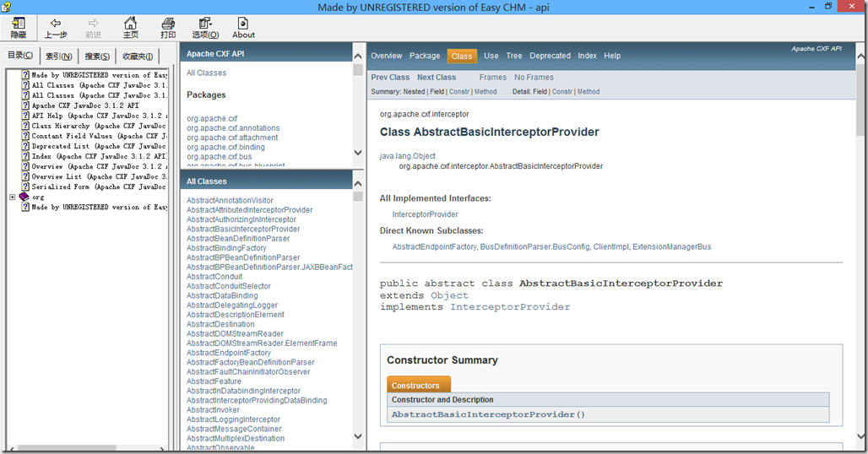Switch to the 收藏夹(I) favorites tab
Screen dimensions: 868x454
click(138, 56)
